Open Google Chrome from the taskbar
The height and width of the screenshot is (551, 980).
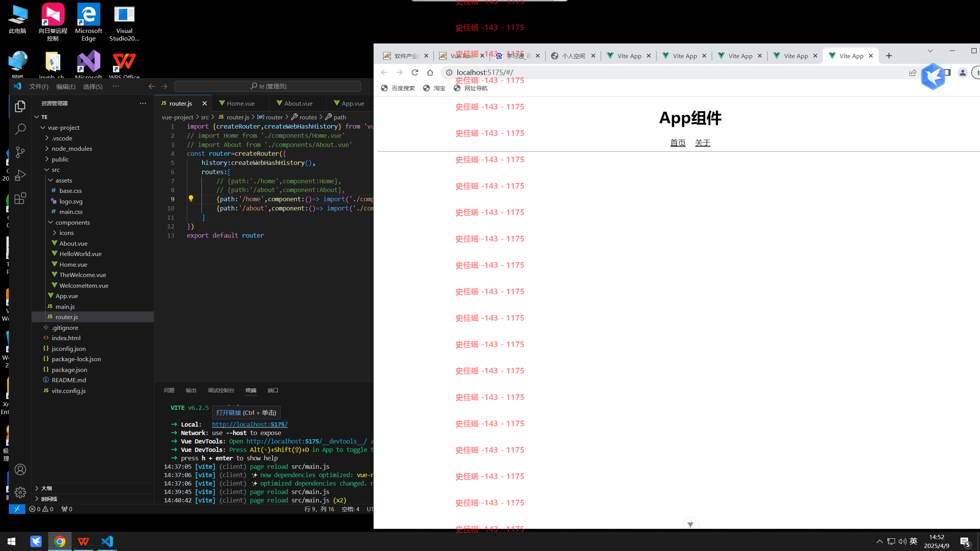59,541
